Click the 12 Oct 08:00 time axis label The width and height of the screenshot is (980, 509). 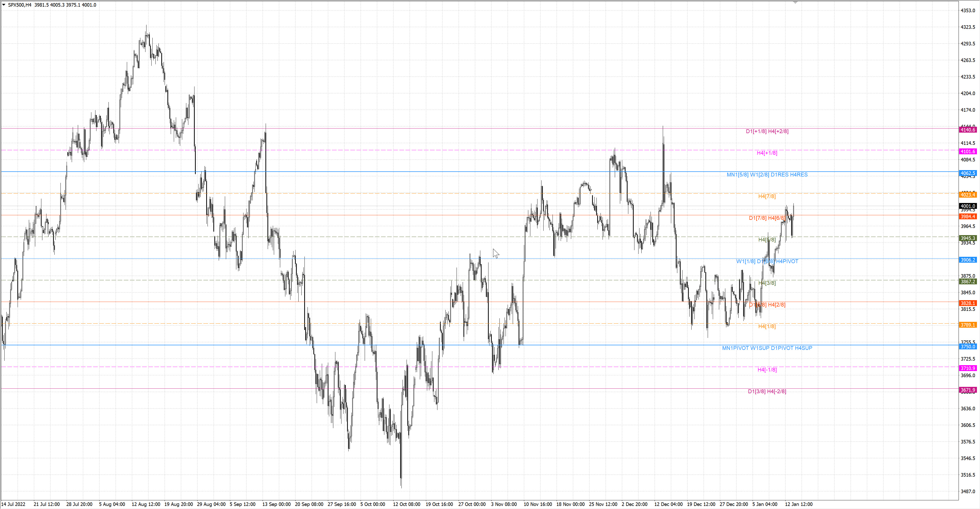(406, 504)
